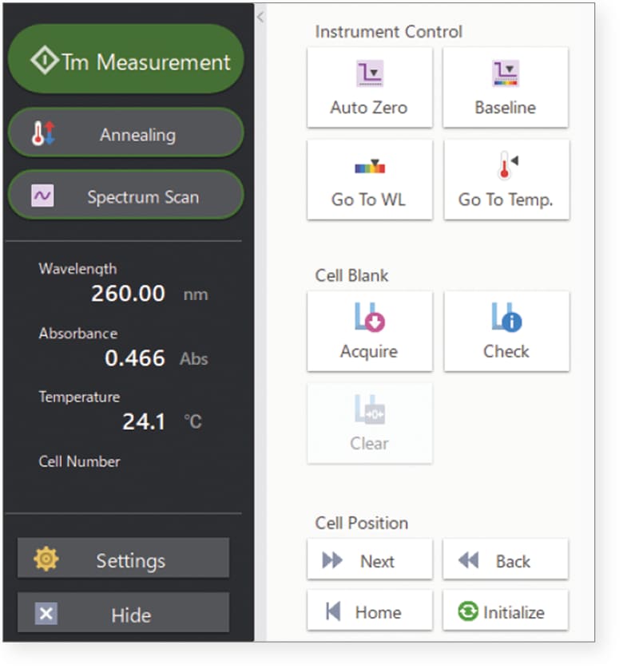Click the rewind icon on Back
The image size is (623, 672).
click(x=469, y=560)
